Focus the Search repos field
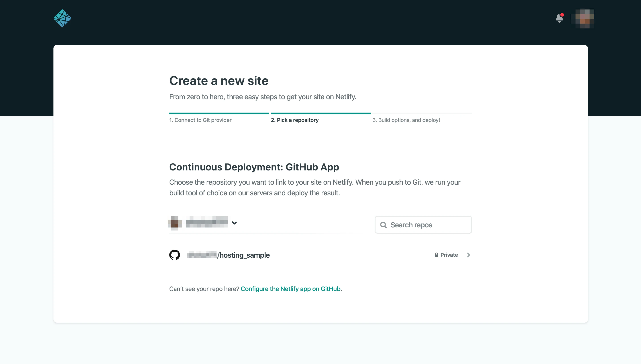641x364 pixels. [x=423, y=225]
